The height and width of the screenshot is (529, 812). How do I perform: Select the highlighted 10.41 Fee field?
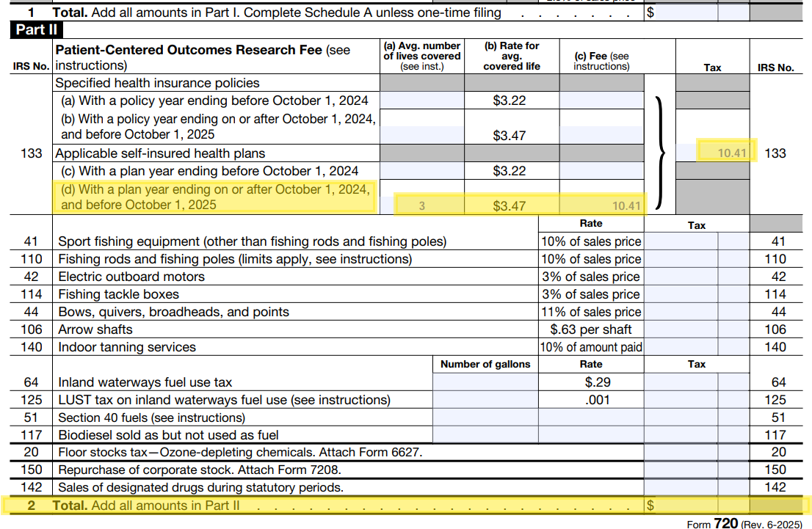click(x=602, y=205)
